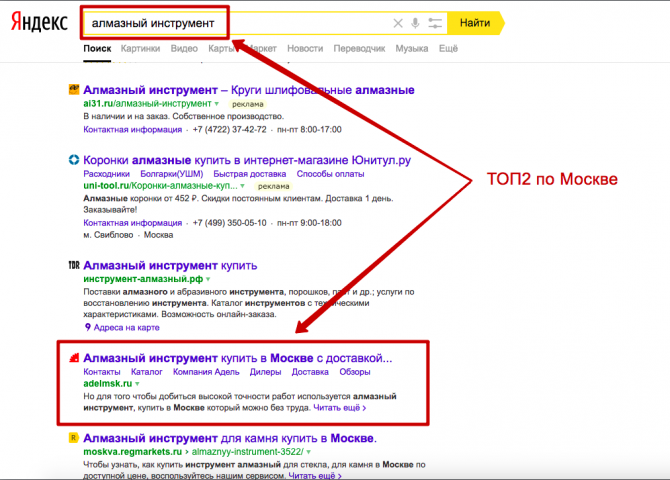Open the Способы оплаты sitelink
This screenshot has width=670, height=480.
coord(330,174)
